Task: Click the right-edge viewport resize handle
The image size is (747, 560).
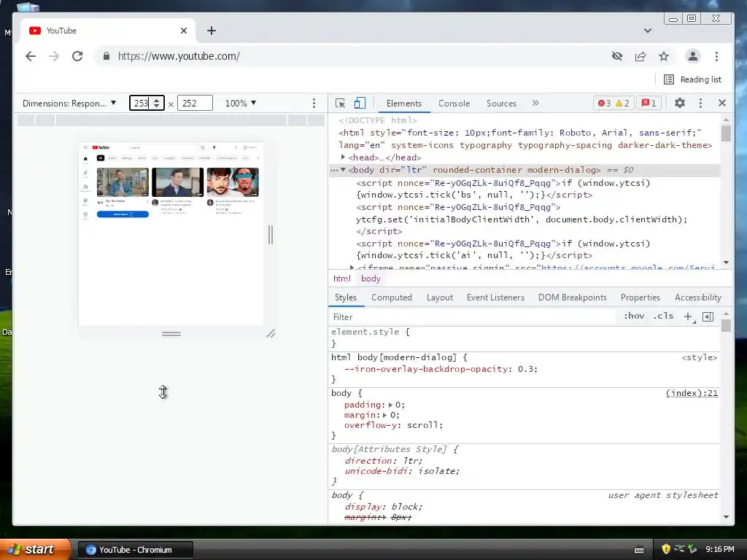Action: (x=271, y=235)
